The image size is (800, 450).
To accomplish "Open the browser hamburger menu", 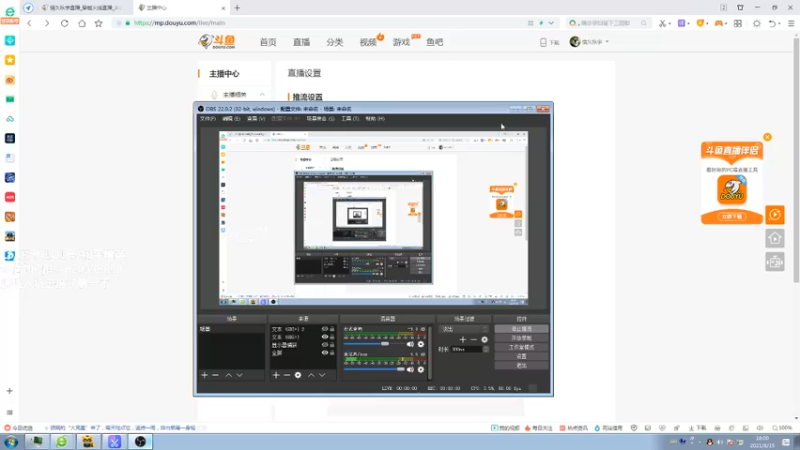I will (x=791, y=23).
